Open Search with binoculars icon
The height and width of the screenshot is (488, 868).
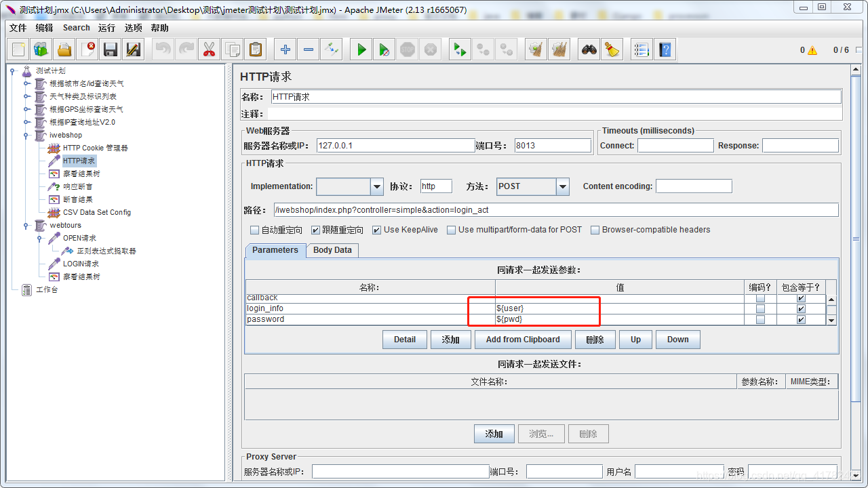pos(589,49)
